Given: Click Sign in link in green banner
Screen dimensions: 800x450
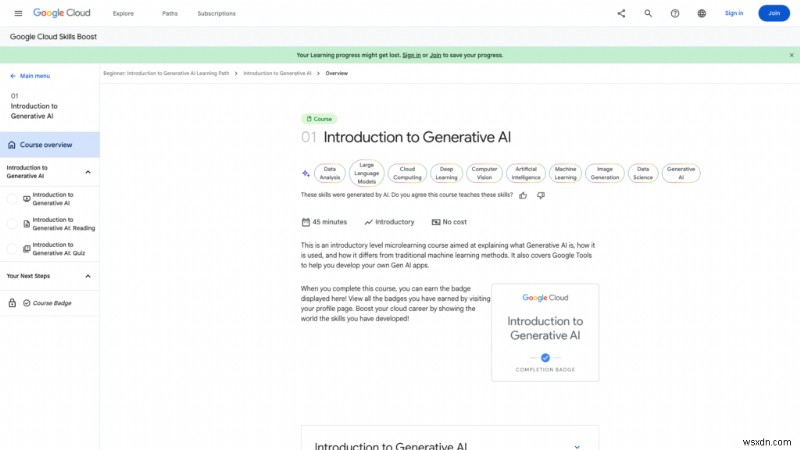Looking at the screenshot, I should coord(411,55).
